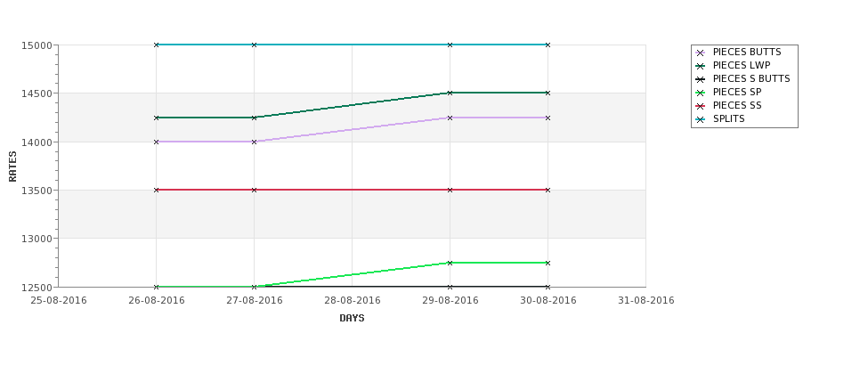The width and height of the screenshot is (868, 382).
Task: Select the PIECES SP point on 29-08-2016
Action: (450, 263)
